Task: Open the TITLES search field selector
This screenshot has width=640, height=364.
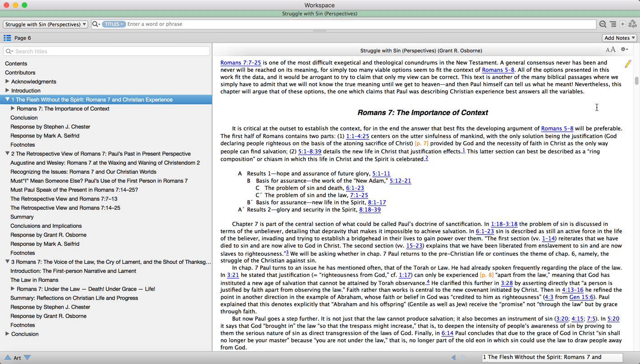Action: coord(114,24)
